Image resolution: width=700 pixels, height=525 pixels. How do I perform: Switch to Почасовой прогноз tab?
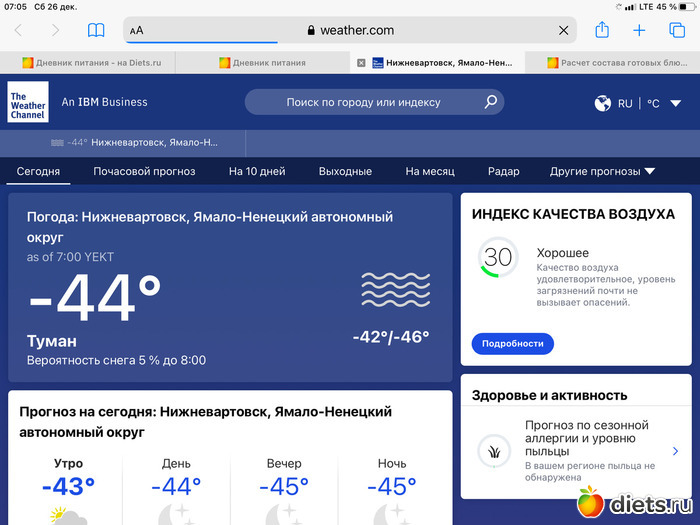(144, 171)
